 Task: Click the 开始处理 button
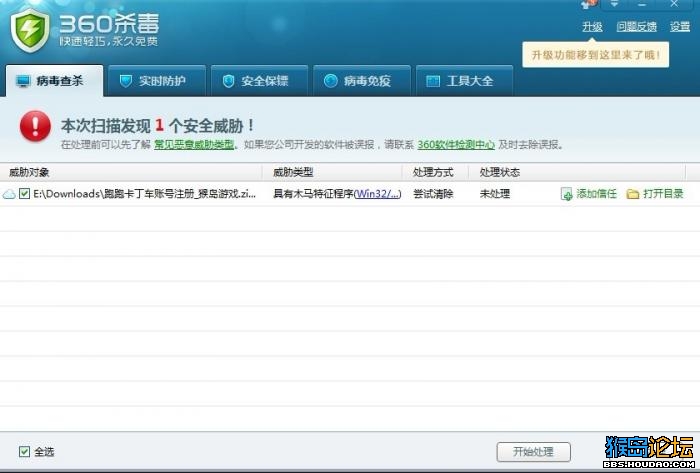(x=533, y=452)
